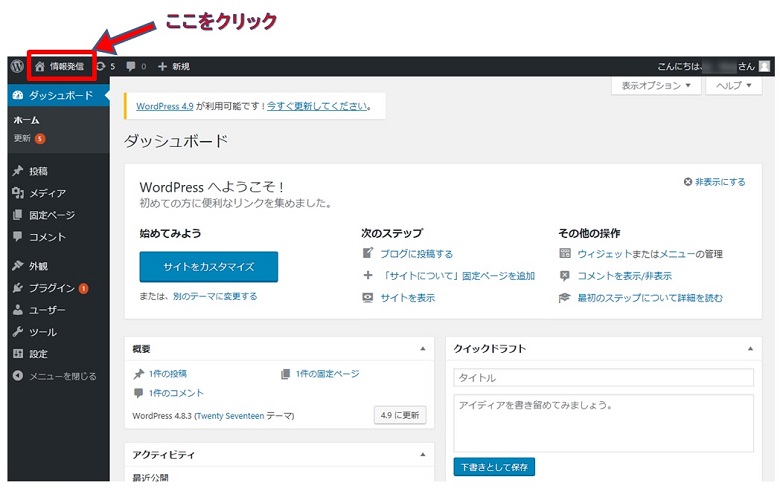The width and height of the screenshot is (780, 494).
Task: Collapse the 概要 panel arrow
Action: (x=423, y=349)
